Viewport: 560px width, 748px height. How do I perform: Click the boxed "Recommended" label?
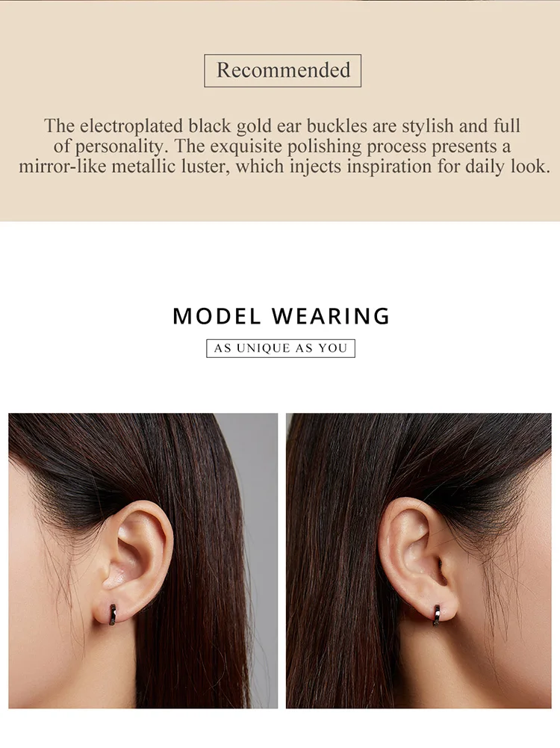point(283,70)
